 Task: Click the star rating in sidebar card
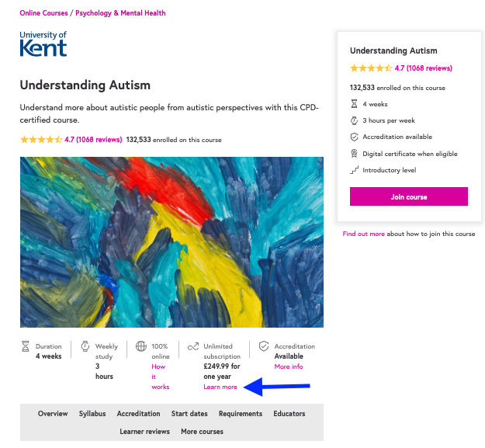click(371, 68)
